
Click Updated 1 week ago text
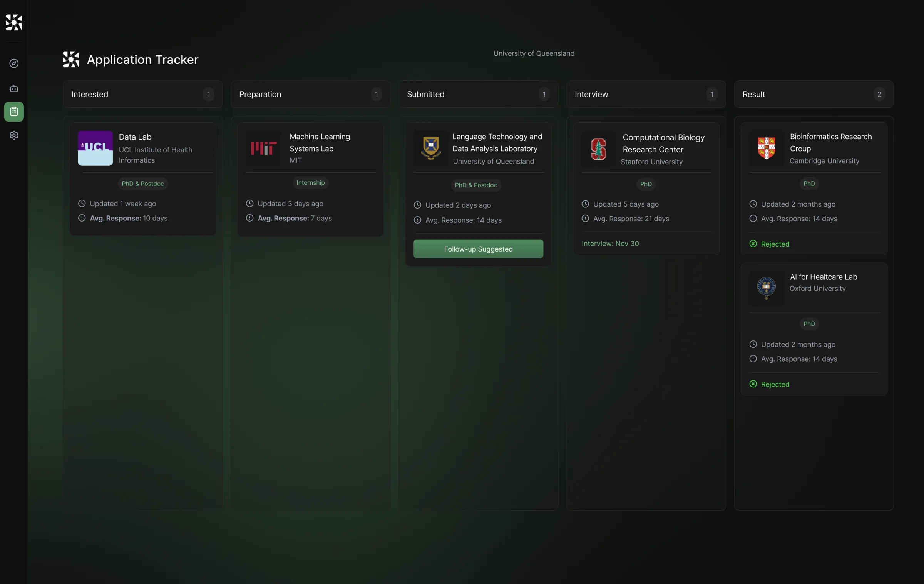click(x=123, y=204)
